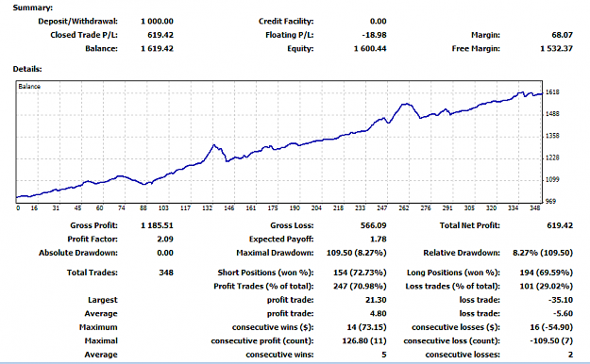Click the Expected Payoff label

pos(281,240)
